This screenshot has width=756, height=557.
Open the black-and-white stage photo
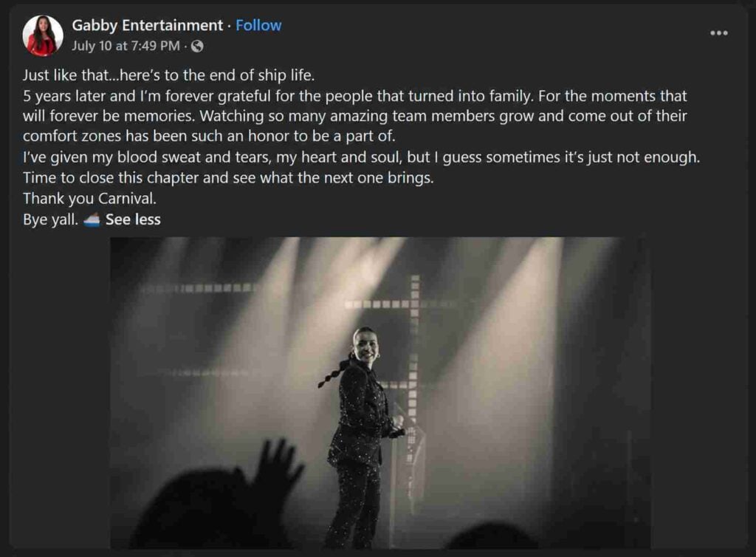tap(380, 392)
